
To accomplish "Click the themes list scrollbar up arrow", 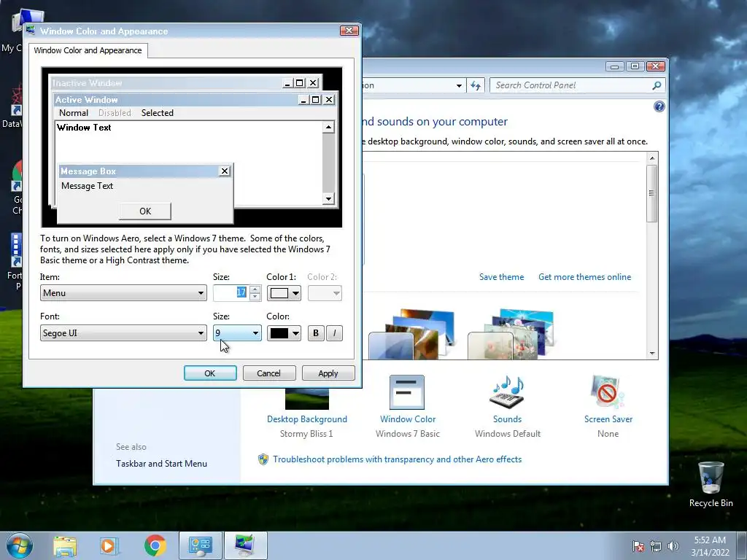I will [x=652, y=157].
